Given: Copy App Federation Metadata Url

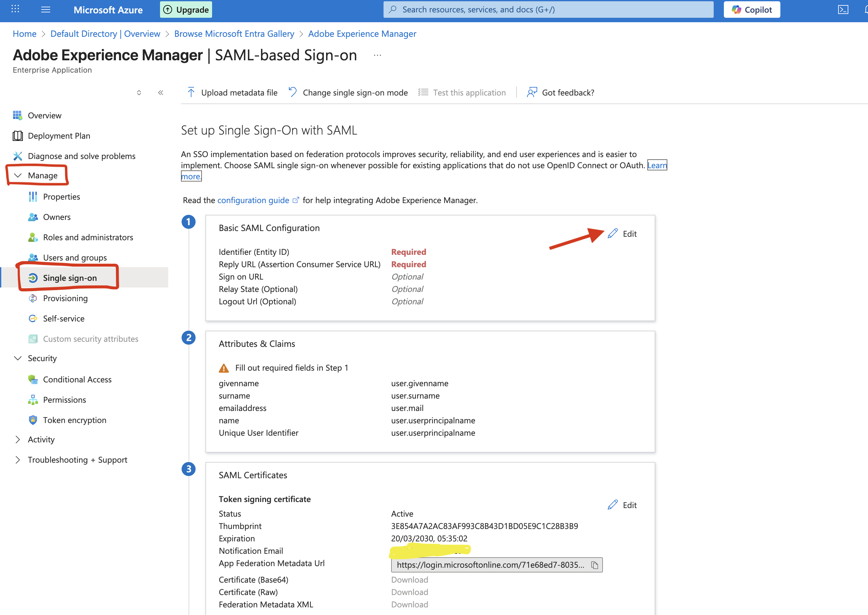Looking at the screenshot, I should (594, 565).
